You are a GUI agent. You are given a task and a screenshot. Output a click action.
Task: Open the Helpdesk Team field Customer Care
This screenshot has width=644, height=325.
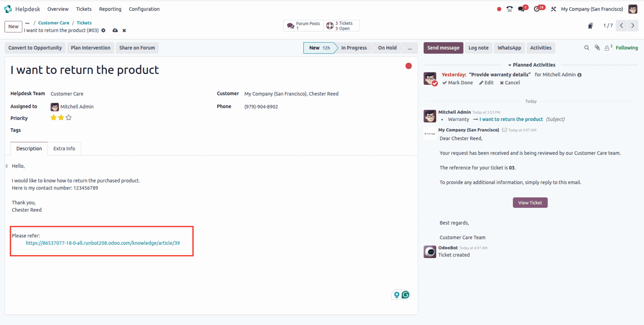(67, 94)
